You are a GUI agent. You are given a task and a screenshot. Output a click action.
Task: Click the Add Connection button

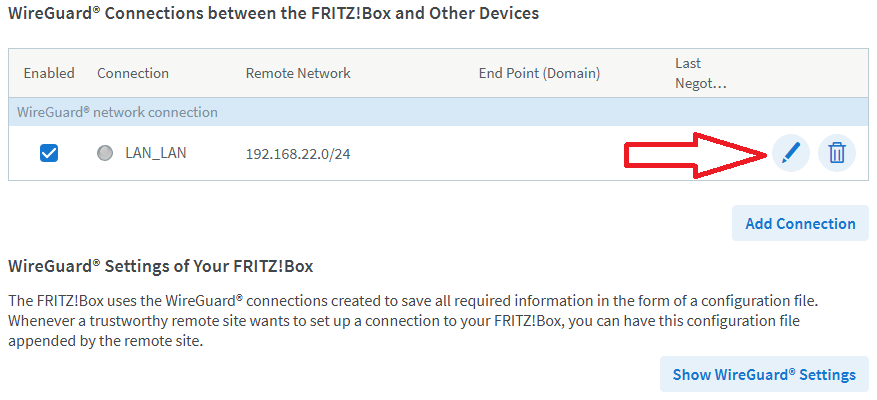tap(800, 223)
